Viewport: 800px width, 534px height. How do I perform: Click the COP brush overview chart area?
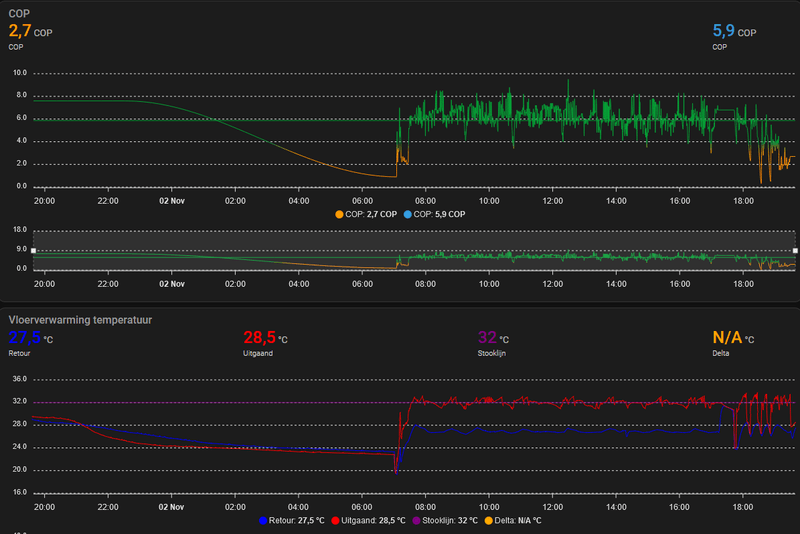click(x=414, y=250)
